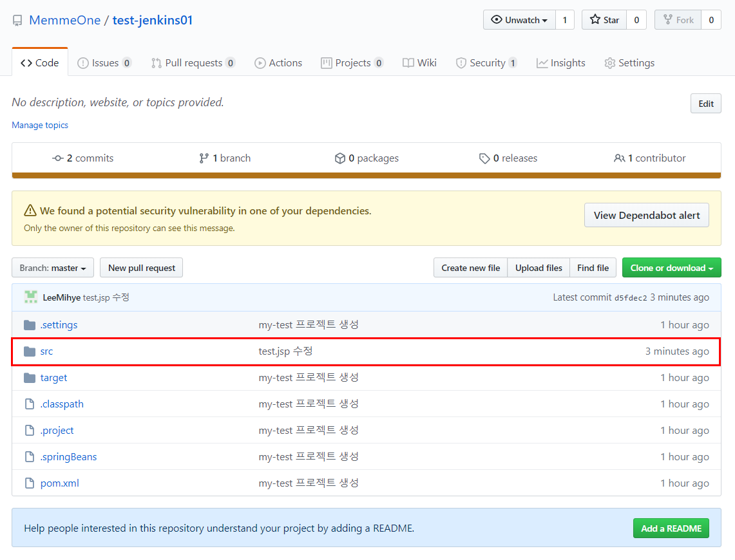
Task: Open the Actions tab
Action: 278,62
